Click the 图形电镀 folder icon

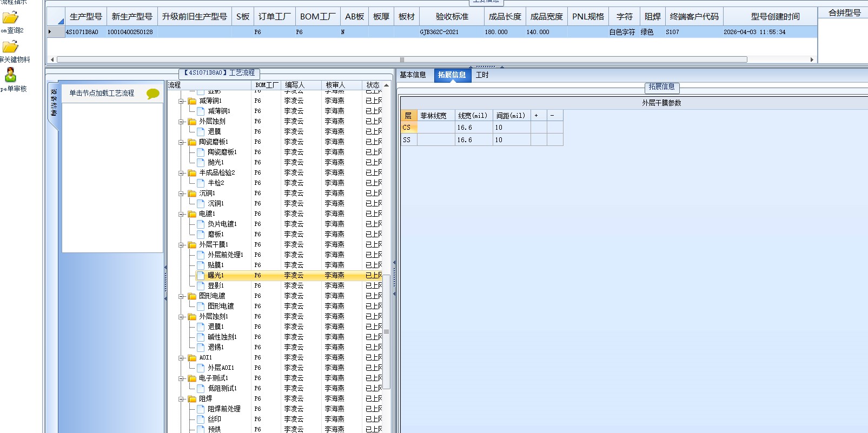pyautogui.click(x=192, y=296)
